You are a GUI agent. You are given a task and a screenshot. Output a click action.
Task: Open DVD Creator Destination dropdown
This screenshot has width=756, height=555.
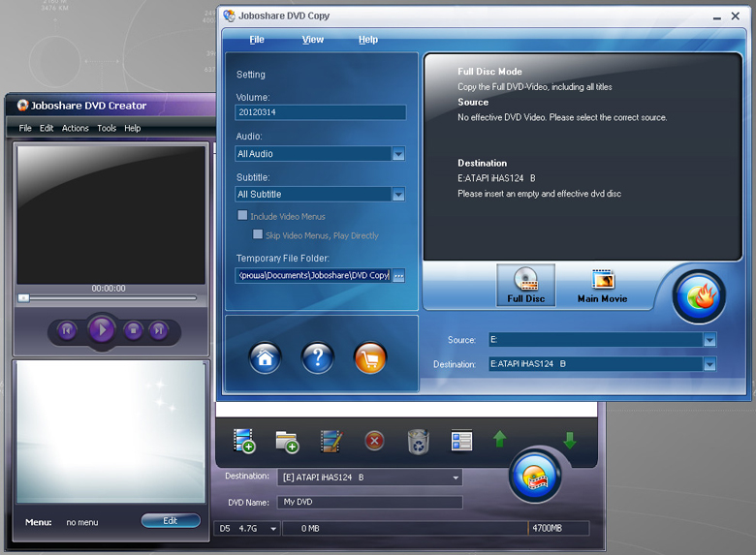[x=456, y=478]
